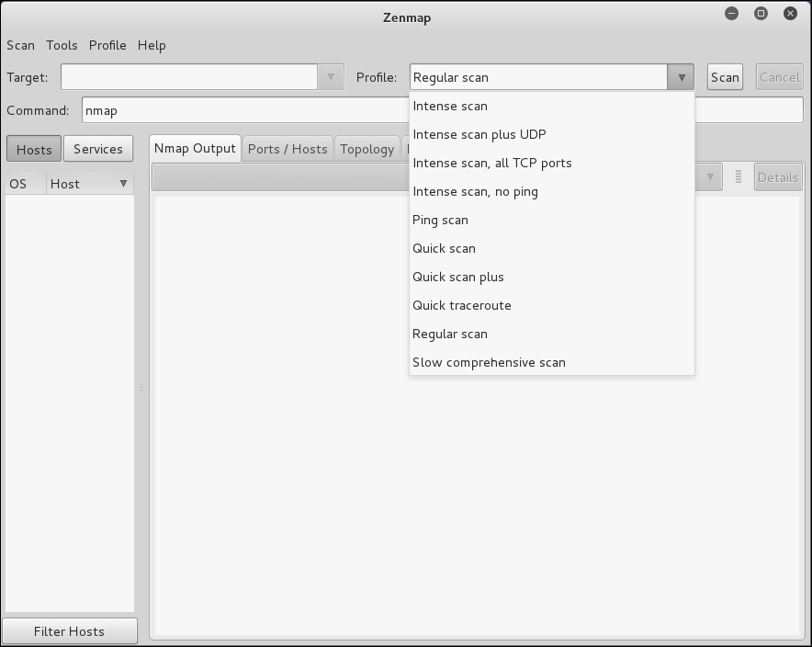Toggle to the Hosts panel
The width and height of the screenshot is (812, 647).
tap(33, 148)
